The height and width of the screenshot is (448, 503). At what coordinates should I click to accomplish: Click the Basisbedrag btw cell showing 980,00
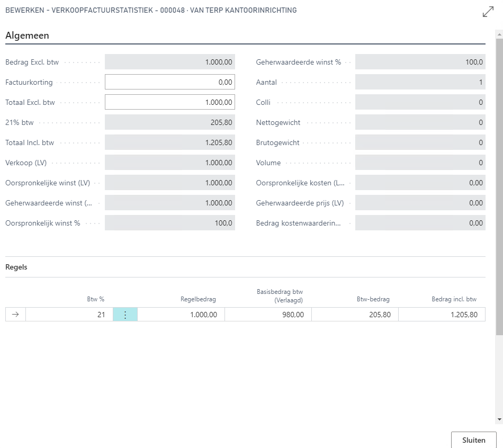[x=268, y=315]
